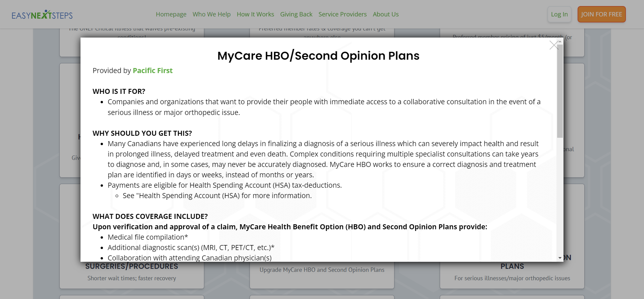This screenshot has height=299, width=644.
Task: Click SURGERIES/PROCEDURES card heading
Action: [132, 266]
